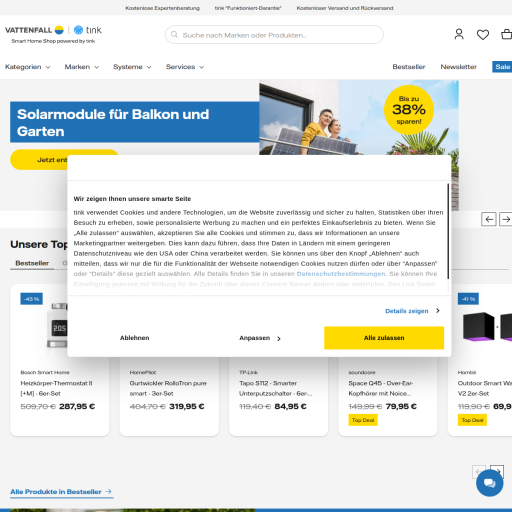Go to next hero banner slide
The height and width of the screenshot is (512, 512).
[506, 219]
